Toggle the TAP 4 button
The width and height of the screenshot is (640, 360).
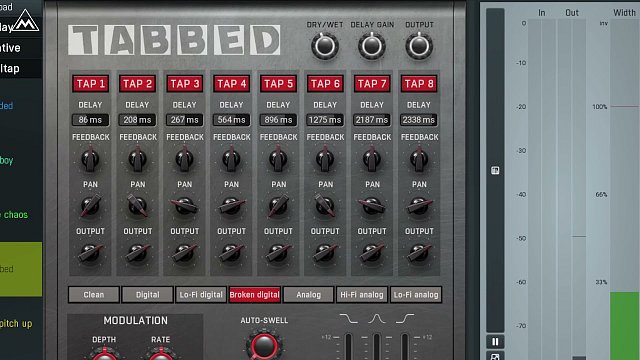(x=231, y=84)
